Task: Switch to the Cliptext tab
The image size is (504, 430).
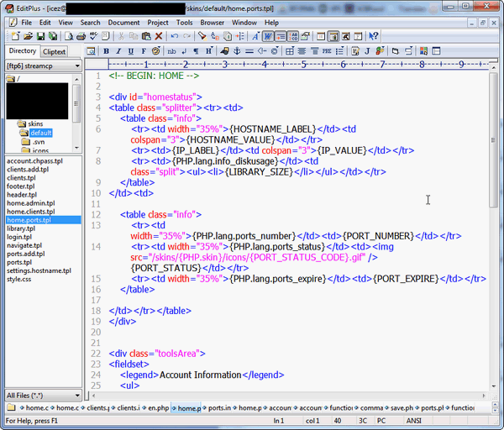Action: pos(55,51)
